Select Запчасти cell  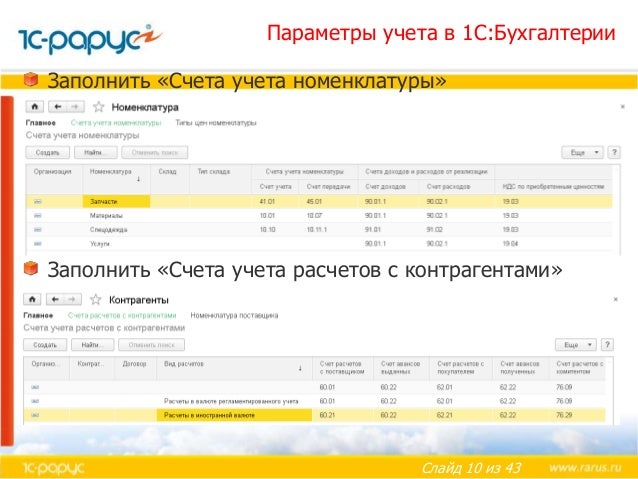[116, 201]
